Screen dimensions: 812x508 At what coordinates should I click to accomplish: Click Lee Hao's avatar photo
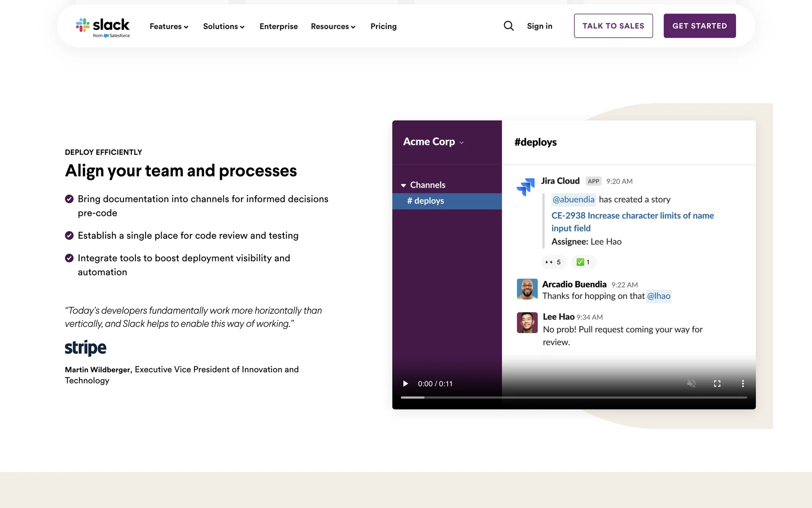pyautogui.click(x=527, y=323)
